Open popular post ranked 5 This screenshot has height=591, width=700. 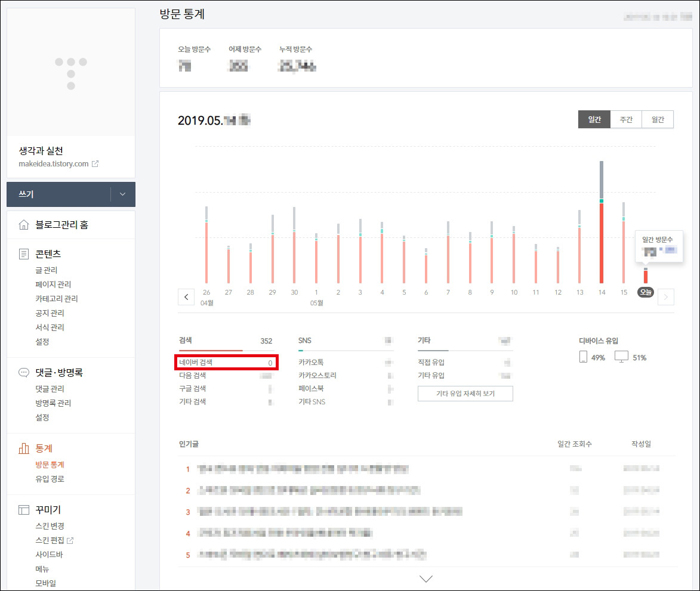pyautogui.click(x=312, y=555)
